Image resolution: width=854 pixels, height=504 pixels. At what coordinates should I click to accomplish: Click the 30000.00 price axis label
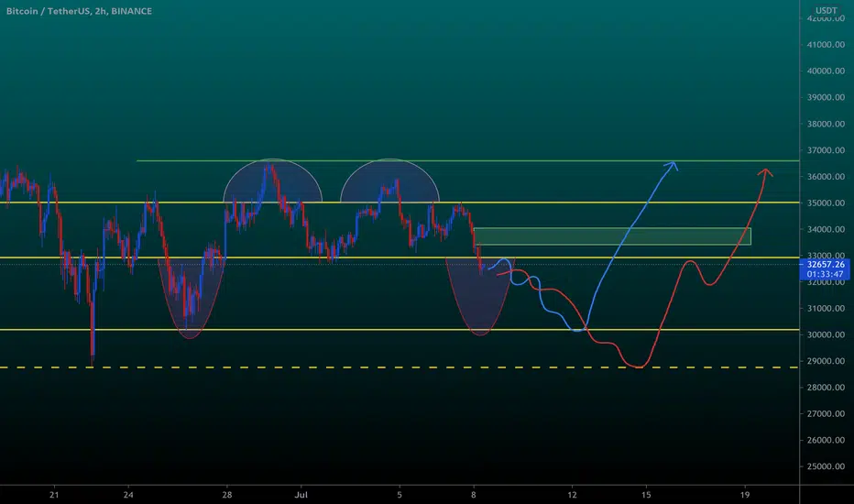coord(826,334)
